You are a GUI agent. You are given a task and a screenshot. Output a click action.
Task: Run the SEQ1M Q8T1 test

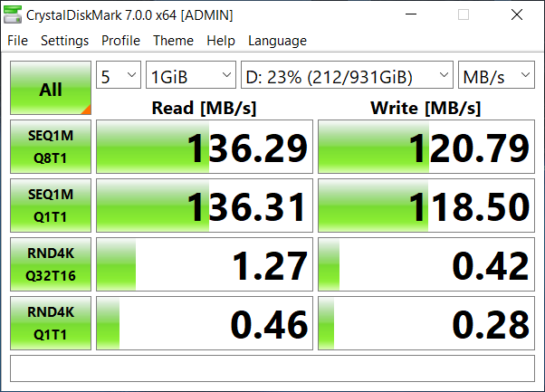51,147
